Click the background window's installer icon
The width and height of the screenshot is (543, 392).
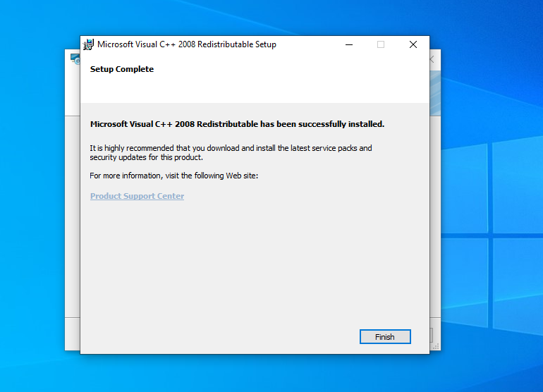point(75,59)
